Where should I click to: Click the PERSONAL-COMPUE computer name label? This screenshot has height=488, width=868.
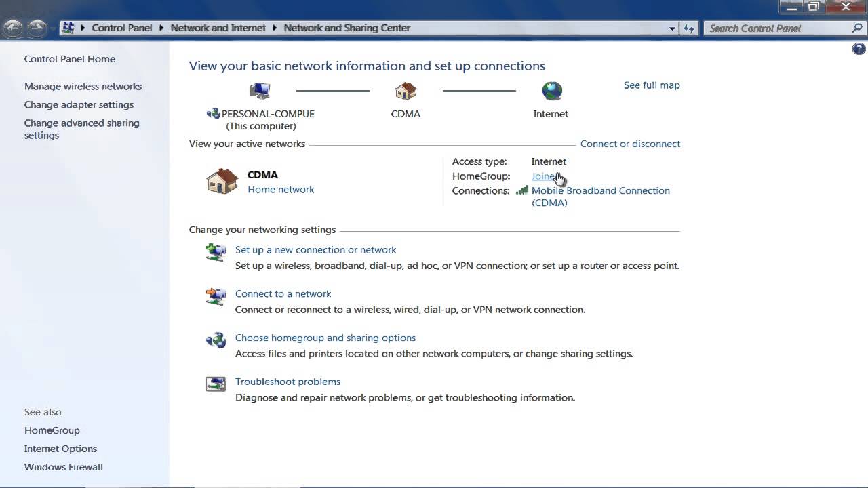click(x=268, y=114)
